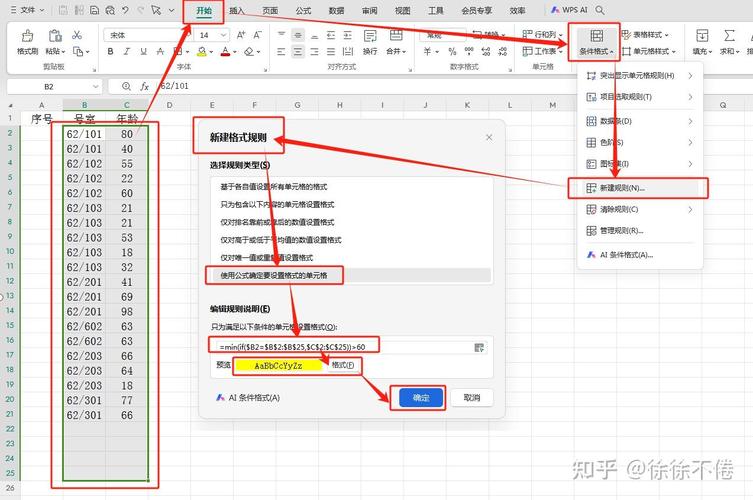Image resolution: width=753 pixels, height=500 pixels.
Task: Switch to the 视图 tab
Action: pyautogui.click(x=402, y=11)
